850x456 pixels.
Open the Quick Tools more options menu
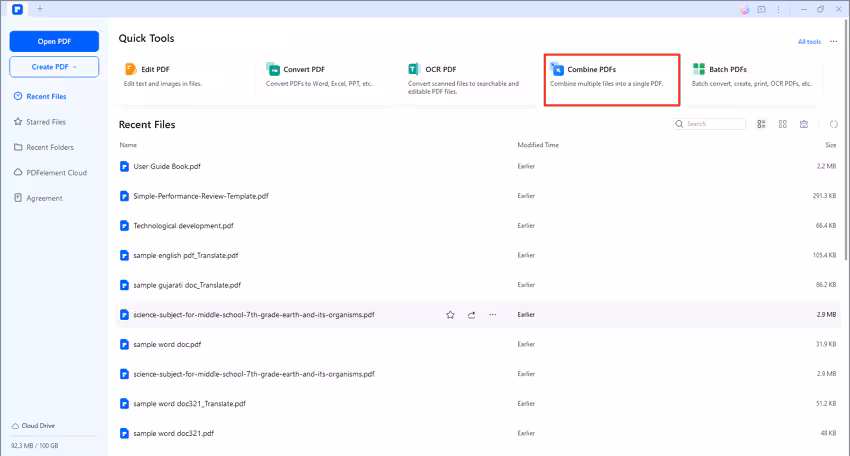pyautogui.click(x=833, y=42)
